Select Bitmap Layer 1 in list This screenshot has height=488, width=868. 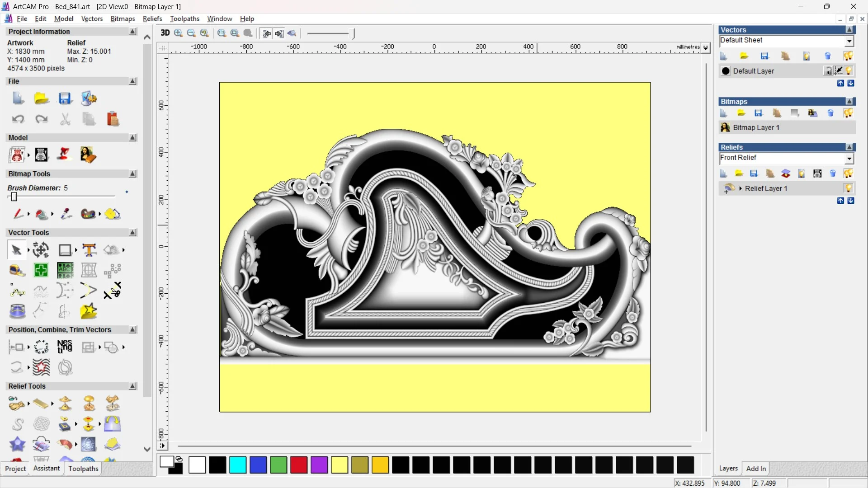(756, 128)
